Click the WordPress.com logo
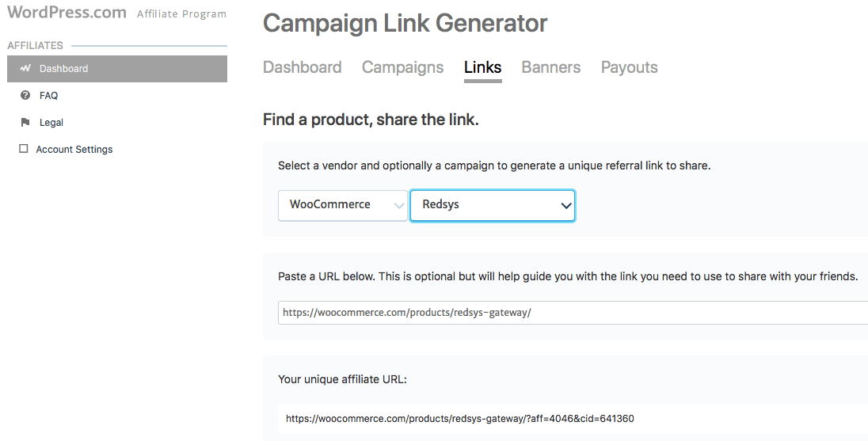868x441 pixels. pos(67,13)
